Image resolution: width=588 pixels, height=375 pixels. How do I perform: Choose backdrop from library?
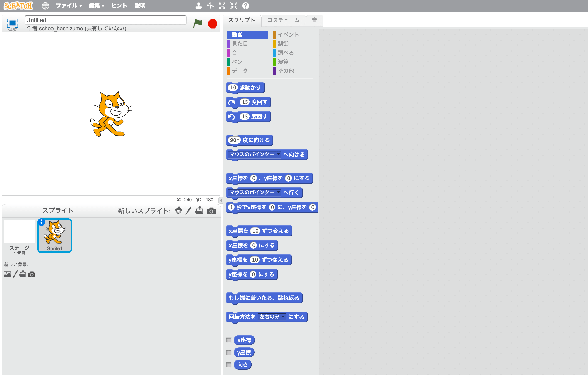(7, 274)
